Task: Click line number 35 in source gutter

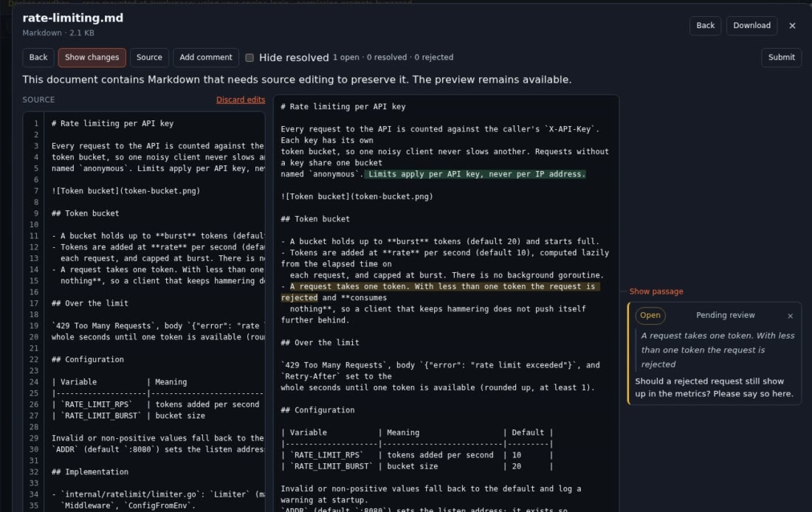Action: pos(34,506)
